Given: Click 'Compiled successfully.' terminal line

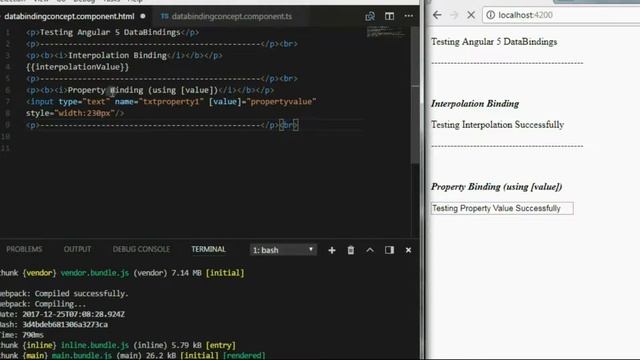Looking at the screenshot, I should pos(82,293).
